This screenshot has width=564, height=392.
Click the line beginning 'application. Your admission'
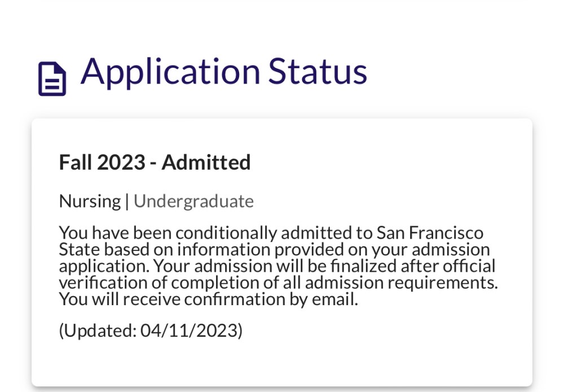pyautogui.click(x=277, y=266)
